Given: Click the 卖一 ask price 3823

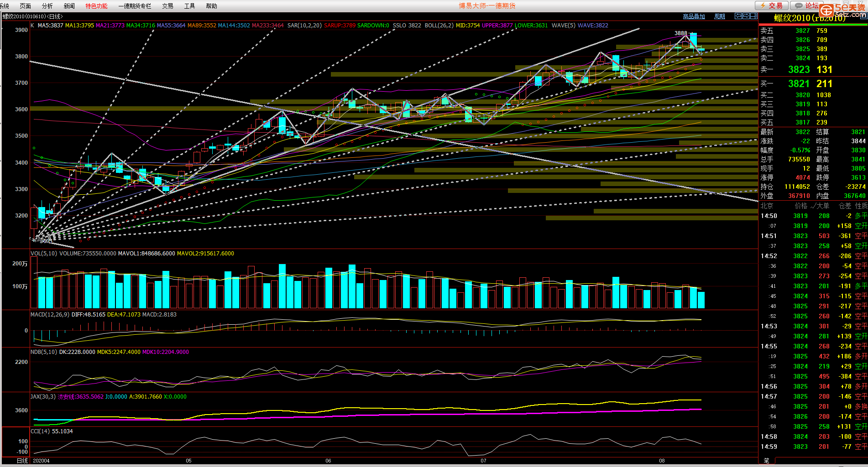Looking at the screenshot, I should click(799, 69).
